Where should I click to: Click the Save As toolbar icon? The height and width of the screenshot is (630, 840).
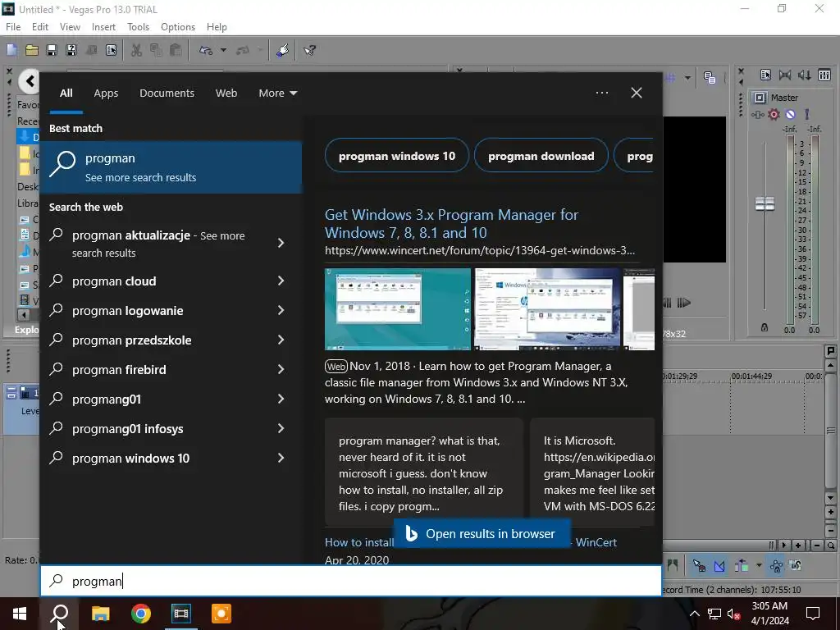point(71,50)
